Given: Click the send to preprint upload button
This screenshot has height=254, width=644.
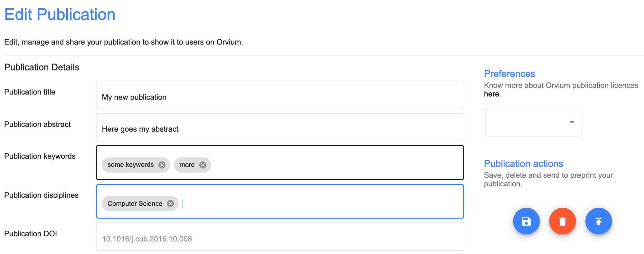Looking at the screenshot, I should coord(598,221).
